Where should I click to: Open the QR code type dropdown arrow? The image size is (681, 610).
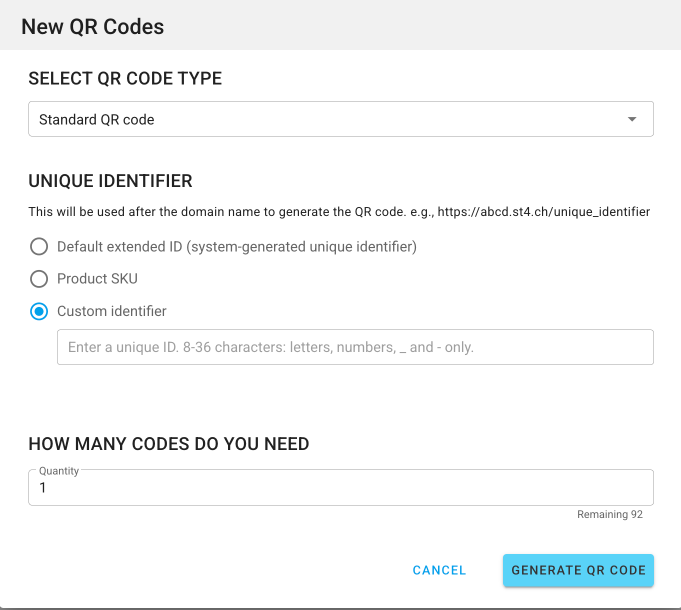click(x=631, y=120)
